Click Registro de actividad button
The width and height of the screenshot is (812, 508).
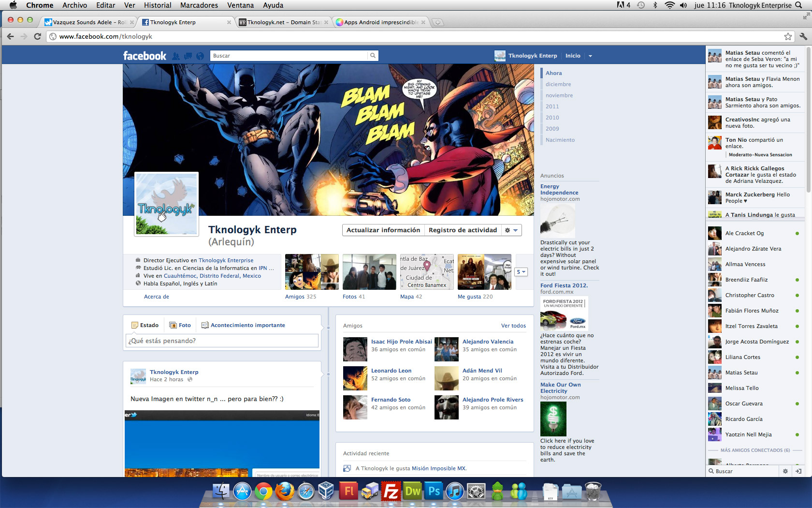(463, 230)
